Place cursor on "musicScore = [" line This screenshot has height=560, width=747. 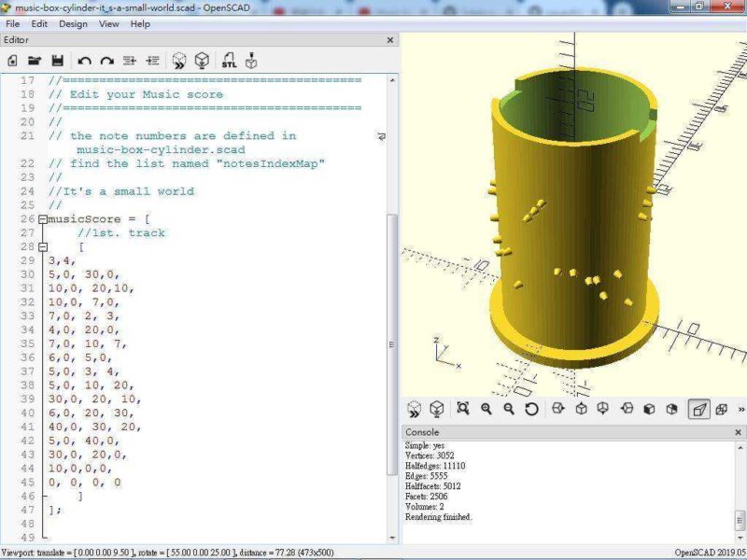pos(99,219)
